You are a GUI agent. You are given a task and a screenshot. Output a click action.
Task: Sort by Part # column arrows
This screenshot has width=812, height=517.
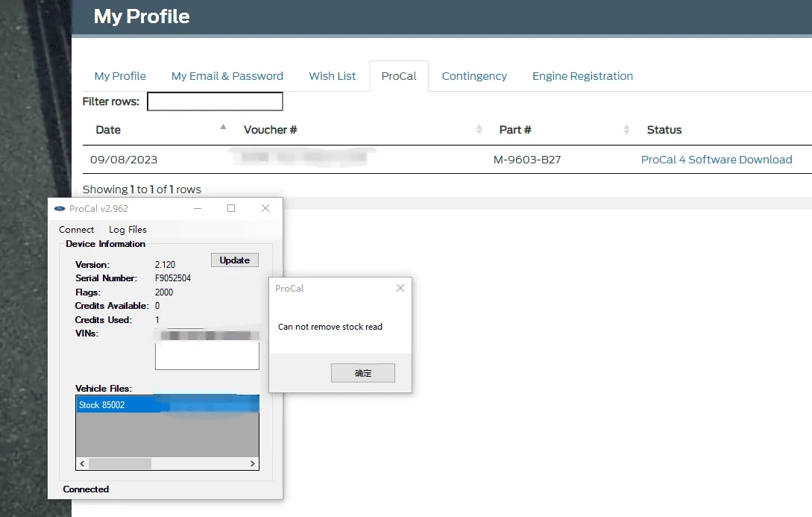tap(626, 130)
